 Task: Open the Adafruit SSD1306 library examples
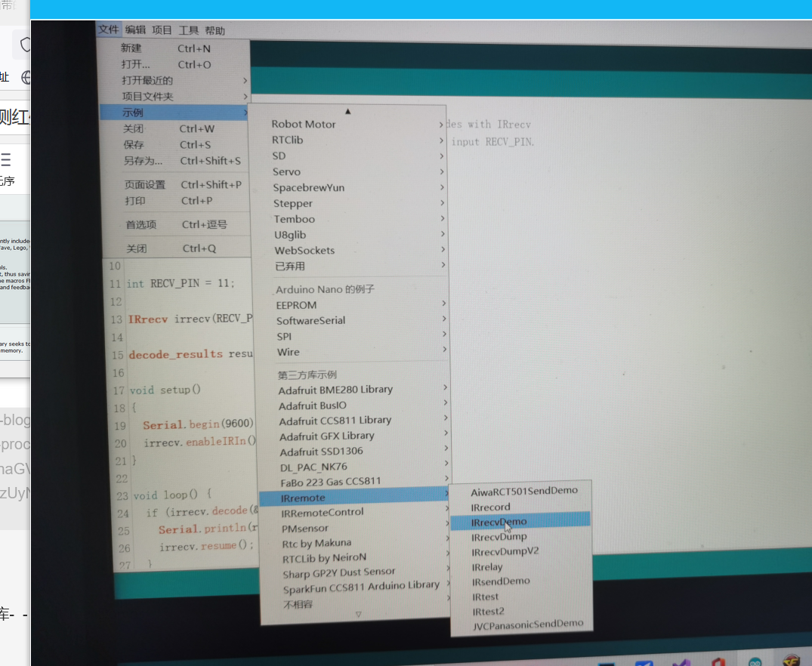tap(320, 451)
